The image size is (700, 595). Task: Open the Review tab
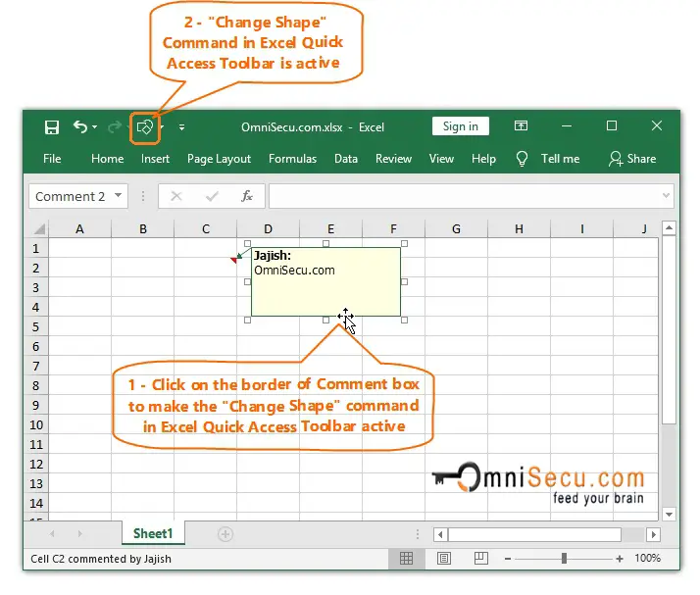(393, 159)
